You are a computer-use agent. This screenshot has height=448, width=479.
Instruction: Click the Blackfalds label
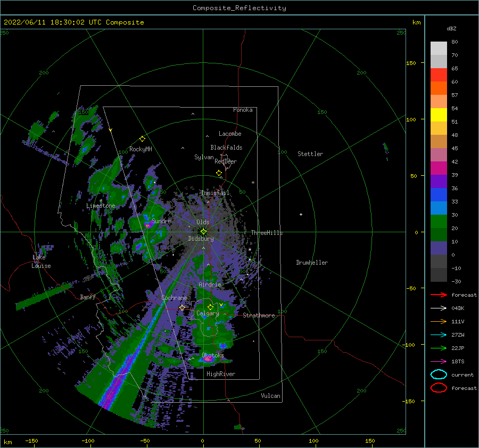click(x=226, y=148)
